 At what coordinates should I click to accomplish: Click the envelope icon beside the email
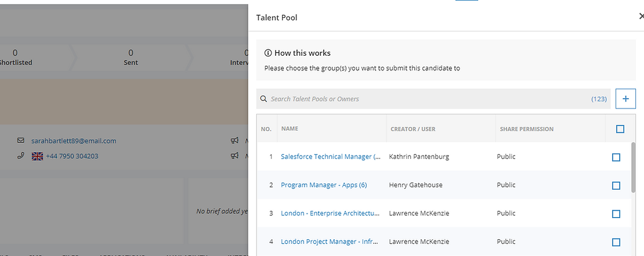tap(21, 140)
